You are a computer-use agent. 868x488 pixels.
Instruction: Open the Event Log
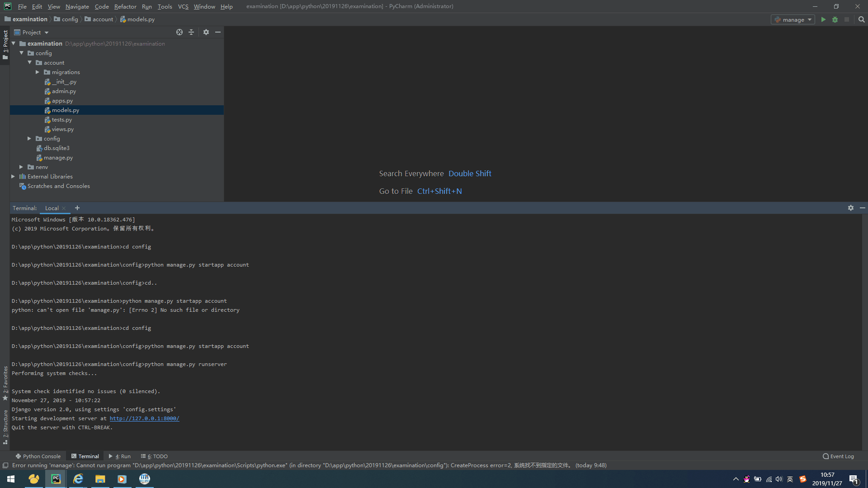click(x=839, y=456)
